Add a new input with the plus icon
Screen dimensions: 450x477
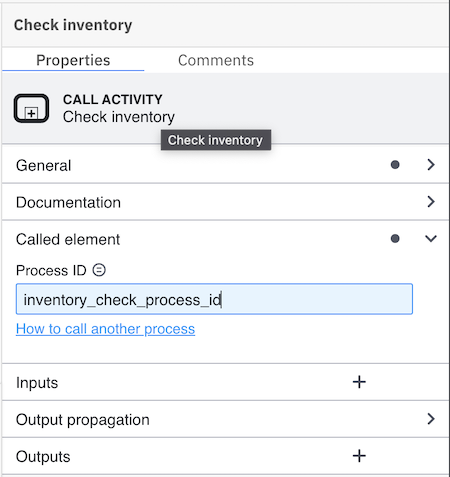359,382
